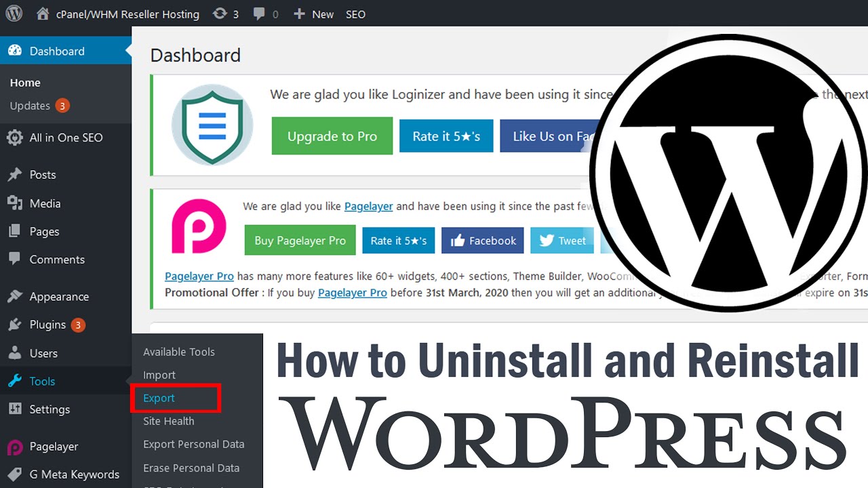Viewport: 868px width, 488px height.
Task: Open the + New content menu
Action: click(313, 14)
